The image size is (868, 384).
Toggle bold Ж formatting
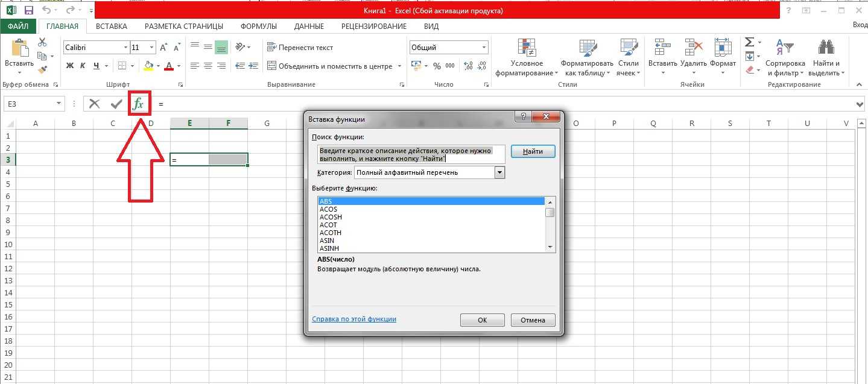coord(70,66)
